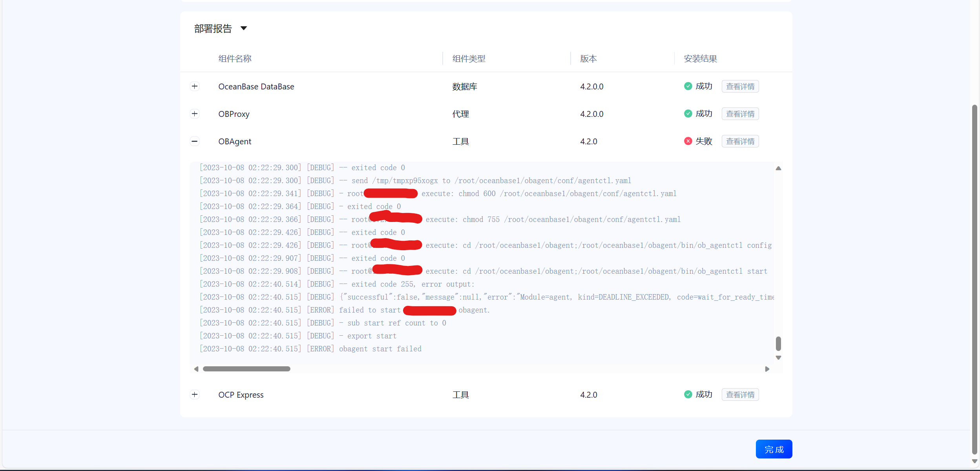This screenshot has width=980, height=471.
Task: Click log panel scroll-down arrow
Action: coord(778,358)
